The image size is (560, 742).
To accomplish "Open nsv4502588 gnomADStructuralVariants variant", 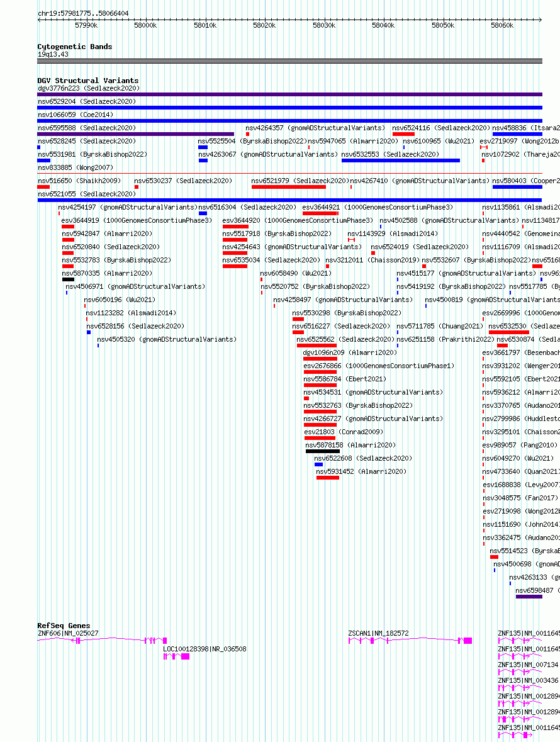I will (449, 220).
